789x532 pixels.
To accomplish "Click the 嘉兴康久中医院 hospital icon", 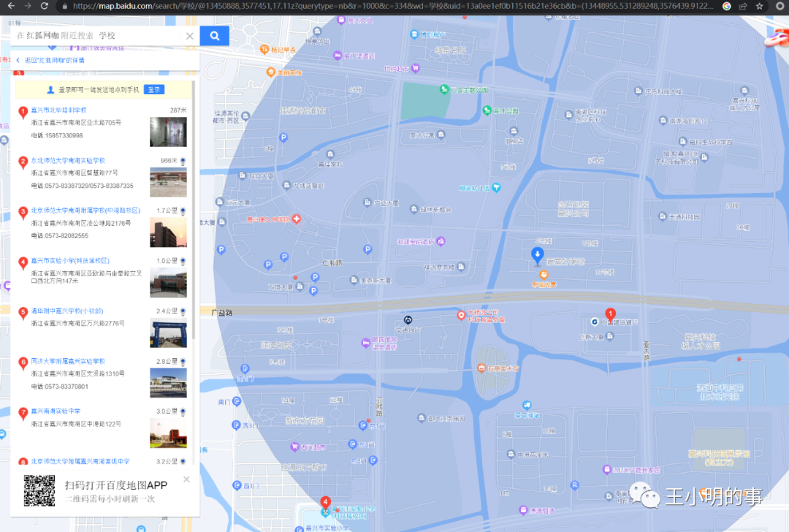I will 297,219.
